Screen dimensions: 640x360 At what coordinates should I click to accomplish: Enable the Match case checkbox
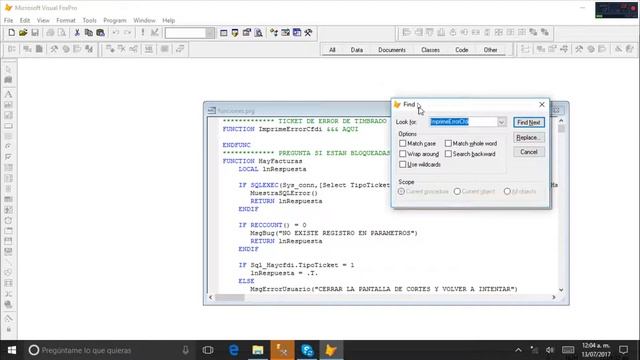pyautogui.click(x=402, y=143)
